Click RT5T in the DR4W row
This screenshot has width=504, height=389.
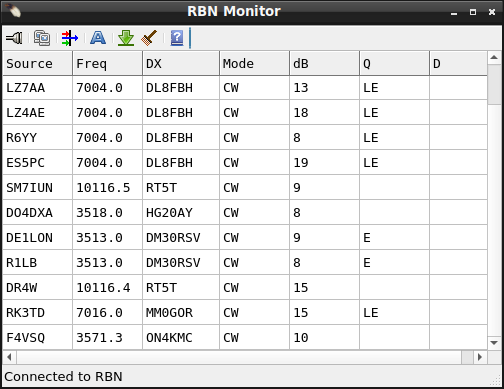coord(181,288)
